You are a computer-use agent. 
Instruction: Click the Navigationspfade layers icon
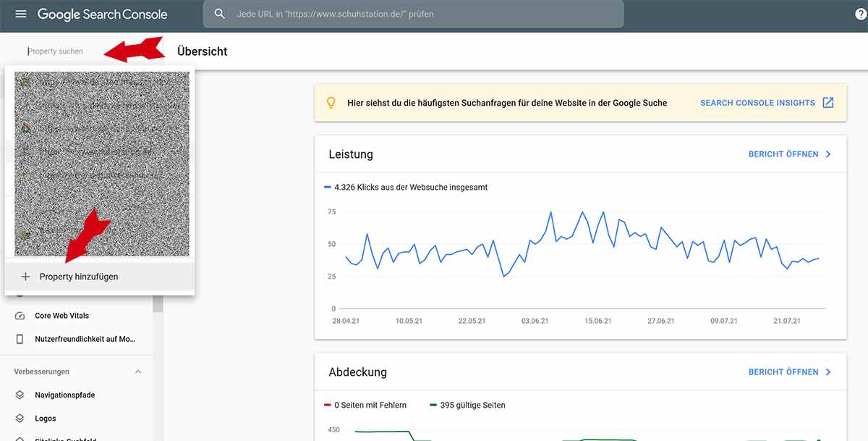20,395
